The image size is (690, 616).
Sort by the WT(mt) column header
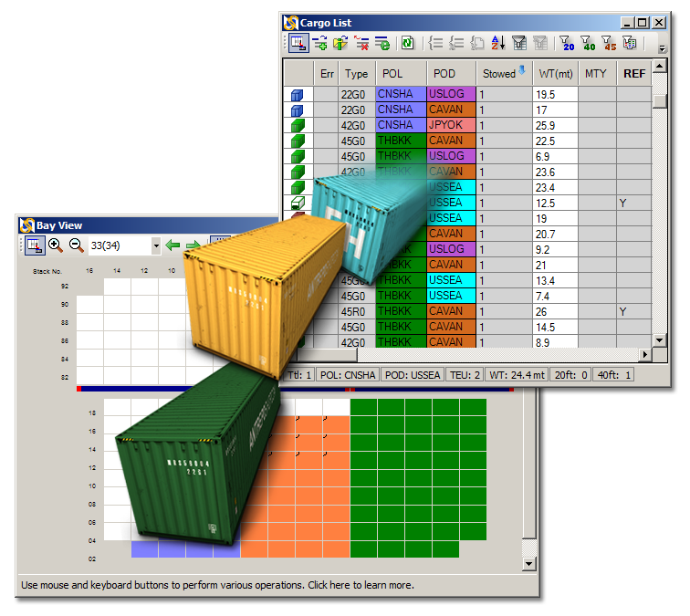click(x=555, y=74)
